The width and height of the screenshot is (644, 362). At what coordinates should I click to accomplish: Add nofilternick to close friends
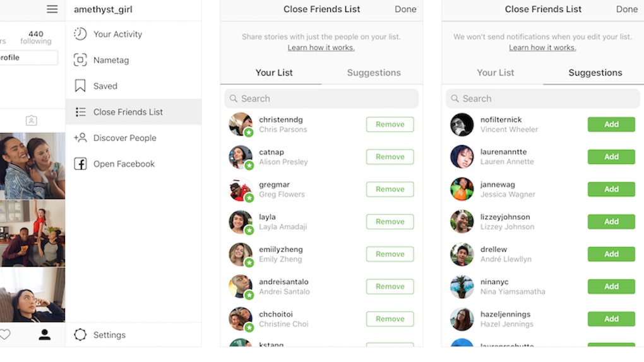[x=611, y=124]
